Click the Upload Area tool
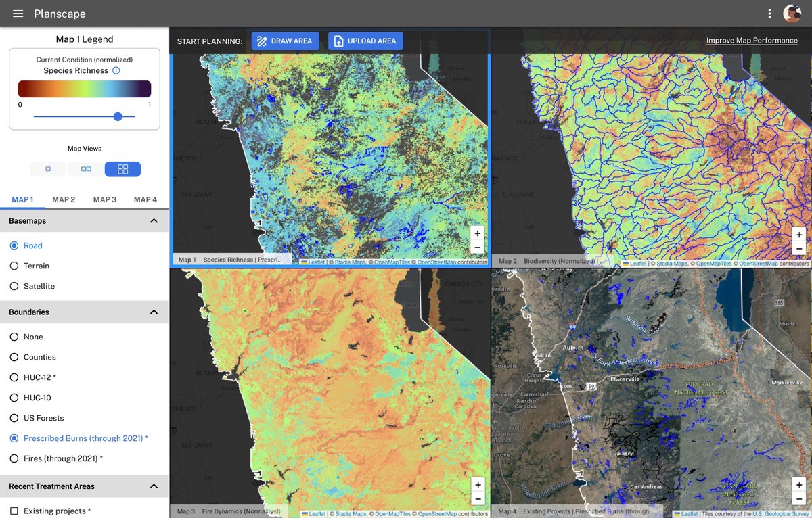This screenshot has width=812, height=518. 365,41
